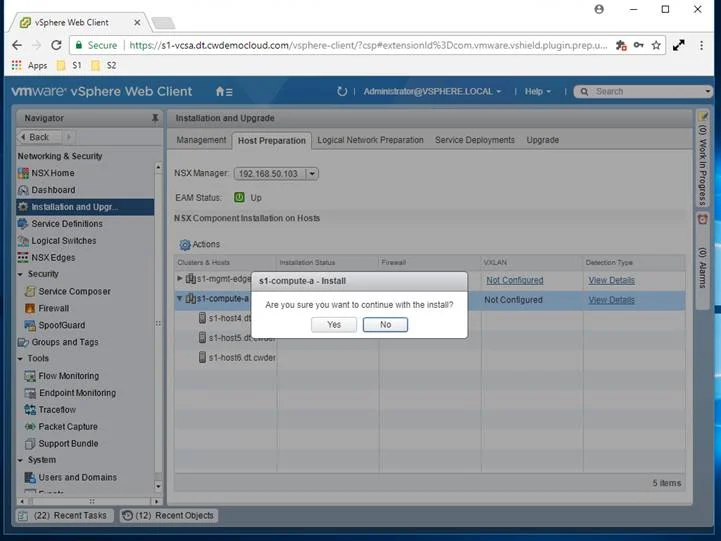Open the Alarms panel icon on right sidebar
The image size is (721, 541).
coord(702,219)
